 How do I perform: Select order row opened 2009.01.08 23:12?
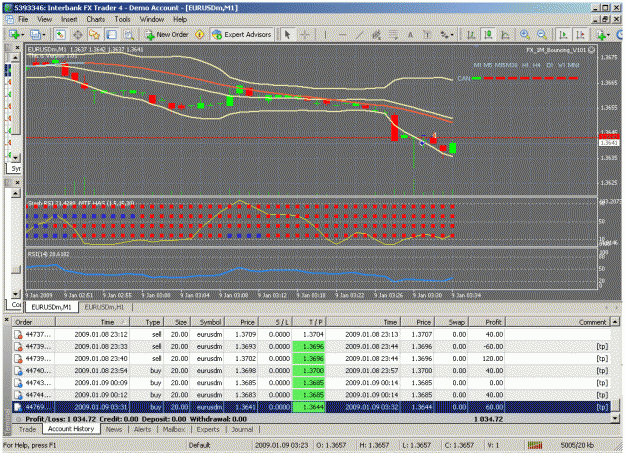312,334
